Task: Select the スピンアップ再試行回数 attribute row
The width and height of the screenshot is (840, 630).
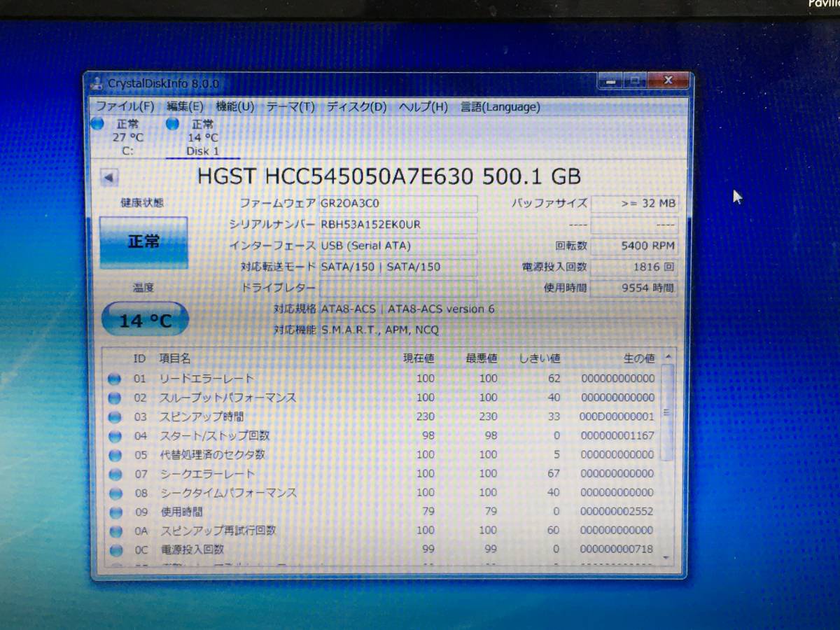Action: tap(381, 531)
